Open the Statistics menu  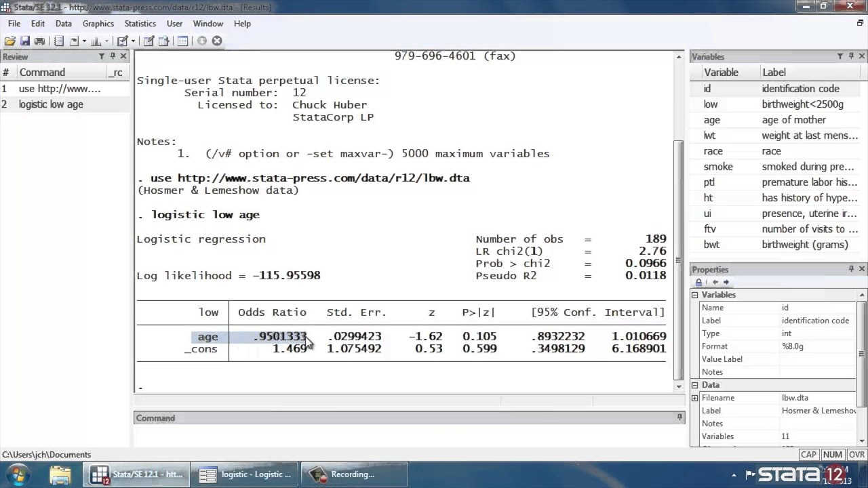pos(140,24)
